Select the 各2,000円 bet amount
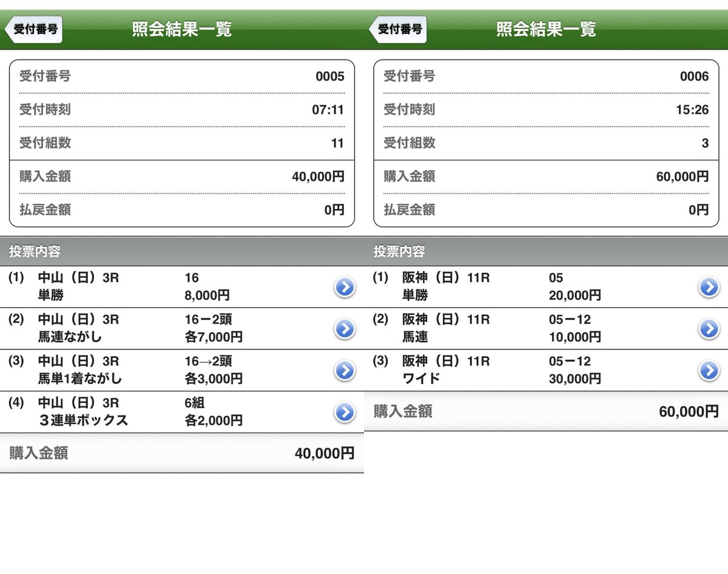The image size is (728, 574). 214,420
